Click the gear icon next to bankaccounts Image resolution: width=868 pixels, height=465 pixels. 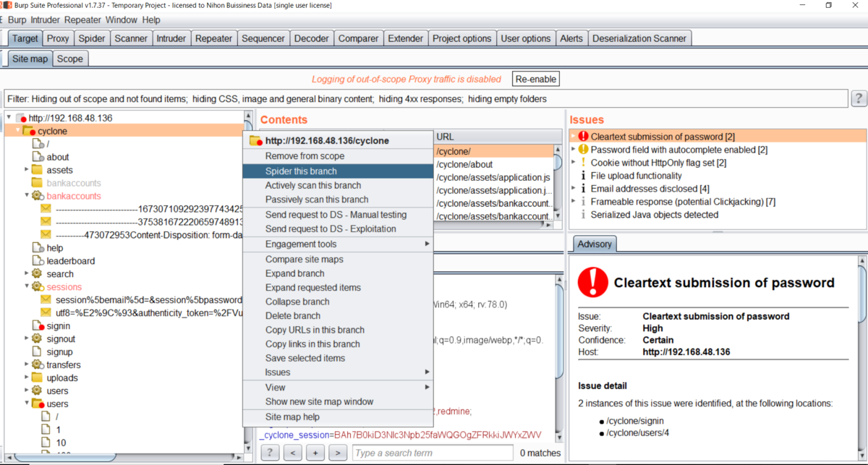37,196
